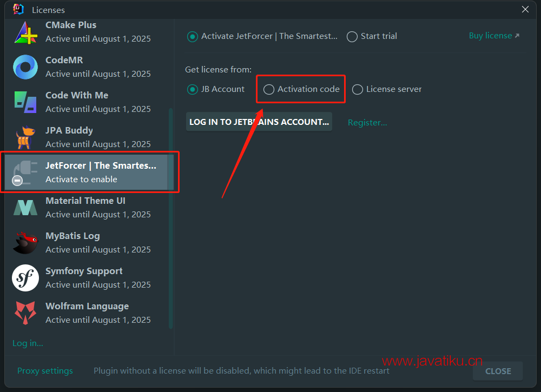
Task: Click the IntelliJ logo in the title bar
Action: coord(18,9)
